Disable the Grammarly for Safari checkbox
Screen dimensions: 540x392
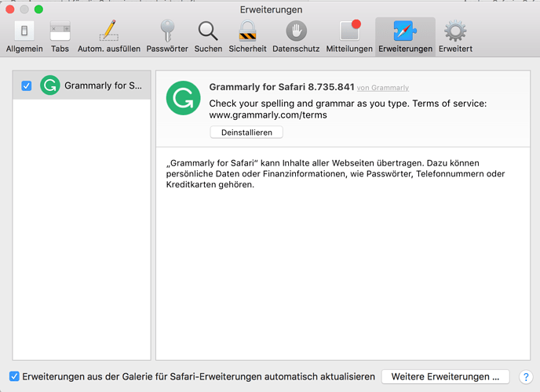[27, 85]
